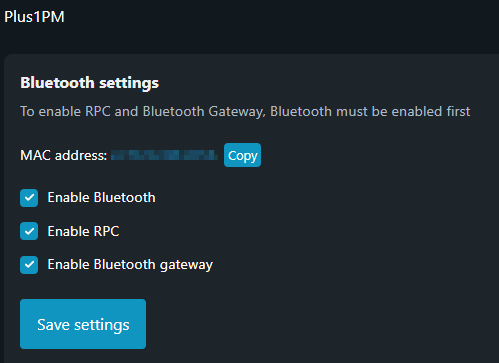The image size is (499, 363).
Task: Untick the Enable Bluetooth checkbox
Action: pyautogui.click(x=29, y=198)
